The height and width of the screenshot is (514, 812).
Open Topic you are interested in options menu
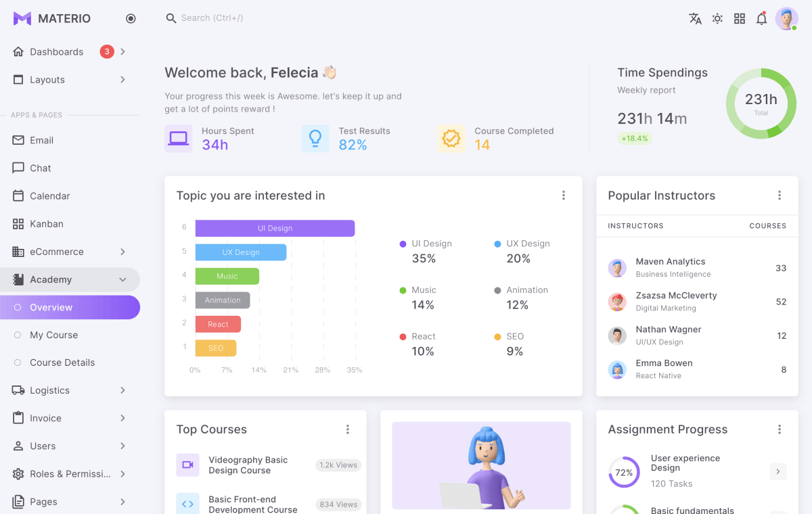[564, 195]
